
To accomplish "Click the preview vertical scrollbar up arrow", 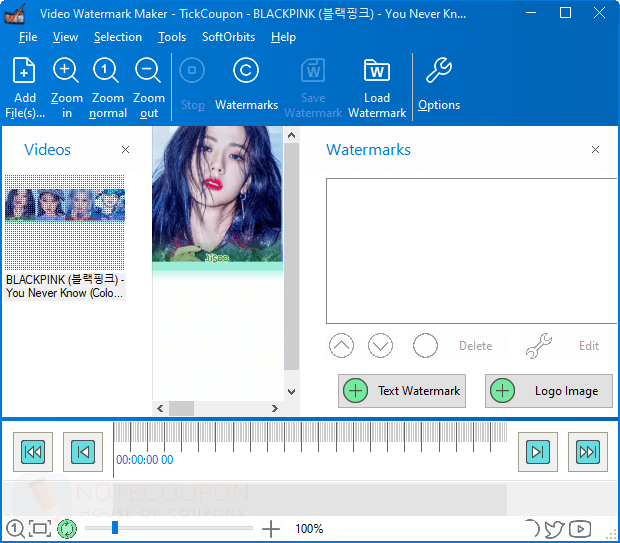I will 291,135.
